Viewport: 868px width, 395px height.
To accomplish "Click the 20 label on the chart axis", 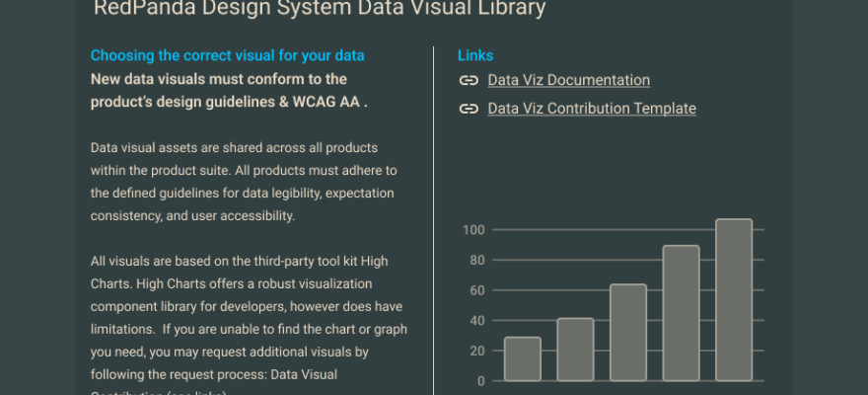I will click(x=476, y=352).
